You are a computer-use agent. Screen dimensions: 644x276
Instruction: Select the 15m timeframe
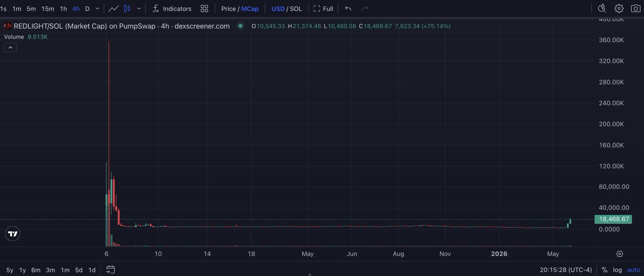tap(48, 9)
